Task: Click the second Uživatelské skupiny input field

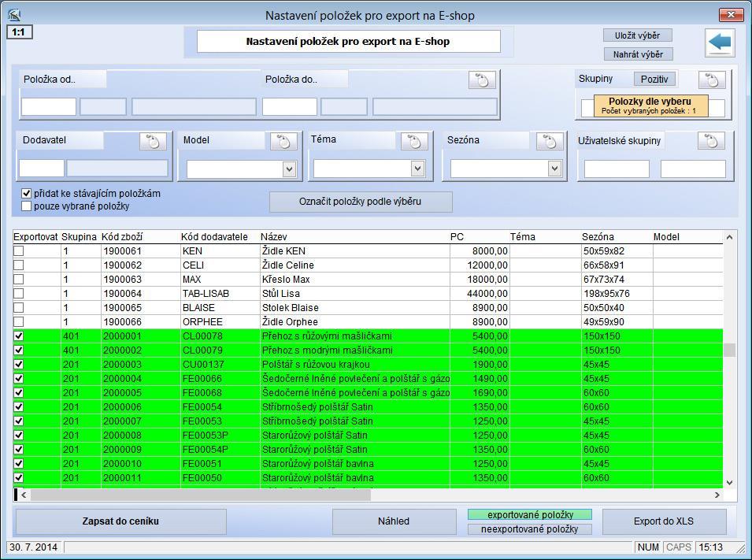Action: point(693,169)
